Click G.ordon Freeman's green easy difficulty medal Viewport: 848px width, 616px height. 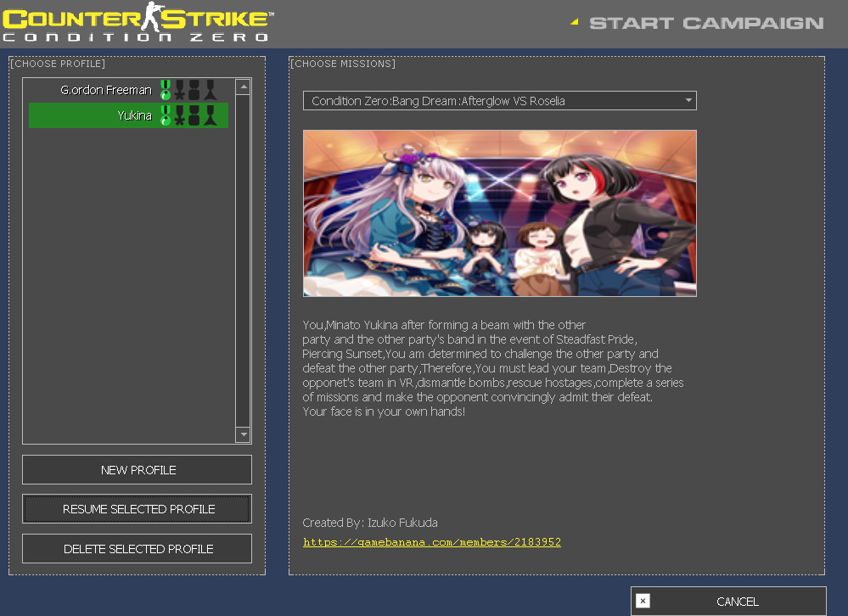click(166, 89)
